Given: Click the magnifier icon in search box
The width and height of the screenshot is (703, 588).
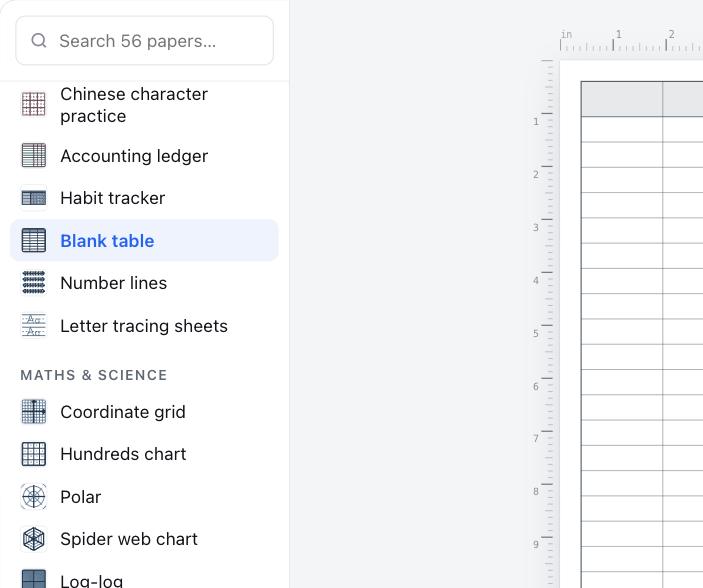Looking at the screenshot, I should (x=39, y=41).
